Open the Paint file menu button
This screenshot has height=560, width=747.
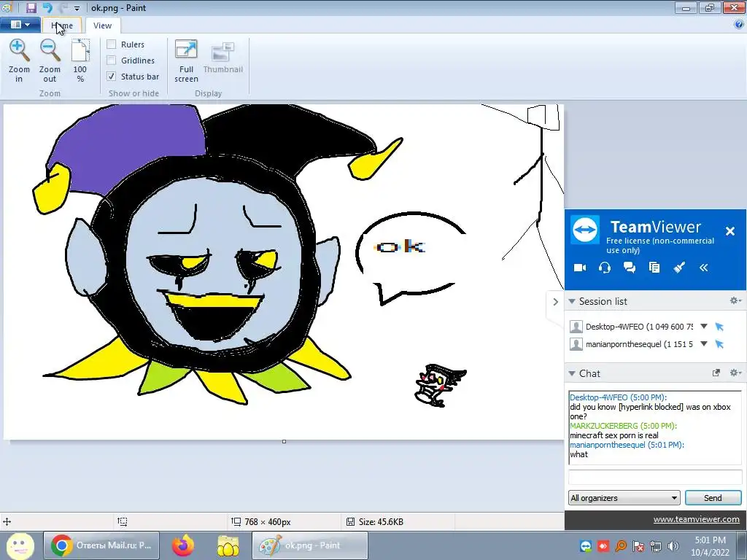[20, 25]
